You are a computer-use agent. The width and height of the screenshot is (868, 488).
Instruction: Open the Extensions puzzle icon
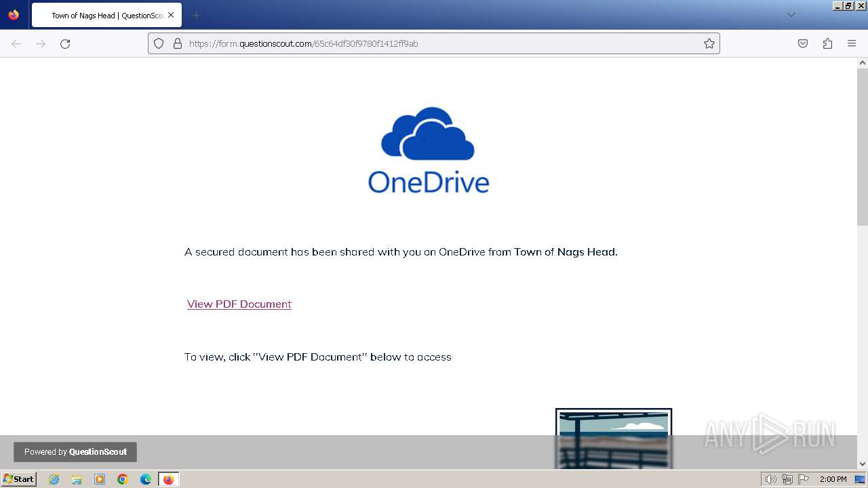827,43
